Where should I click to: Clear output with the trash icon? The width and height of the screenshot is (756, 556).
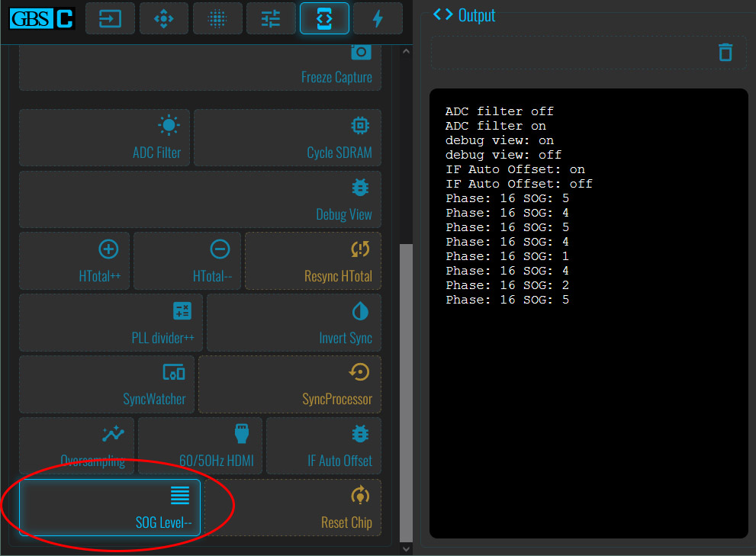[x=725, y=52]
